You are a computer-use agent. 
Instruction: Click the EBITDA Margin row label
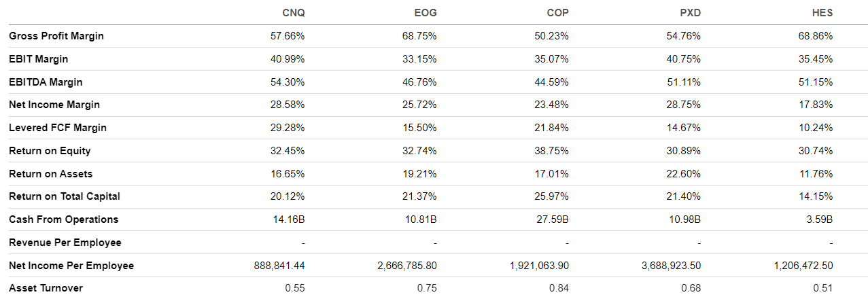(46, 82)
